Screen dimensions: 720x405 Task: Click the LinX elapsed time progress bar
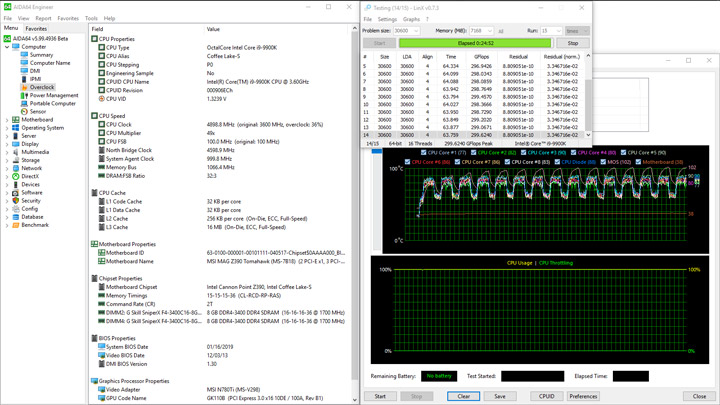[475, 43]
